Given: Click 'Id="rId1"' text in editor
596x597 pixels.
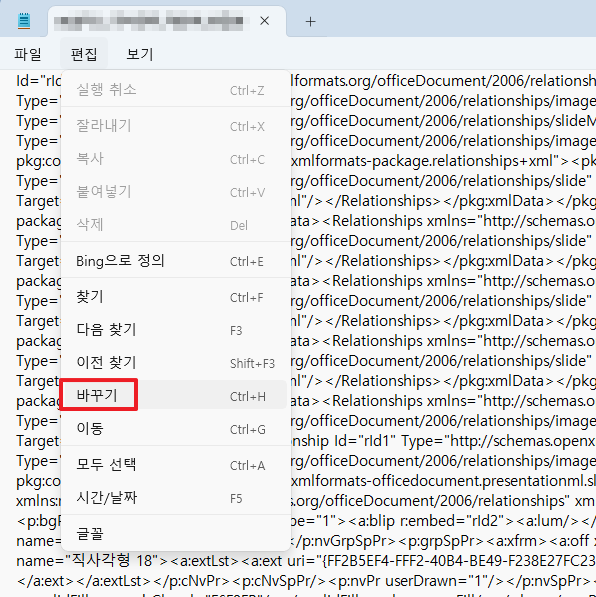Looking at the screenshot, I should pos(365,441).
